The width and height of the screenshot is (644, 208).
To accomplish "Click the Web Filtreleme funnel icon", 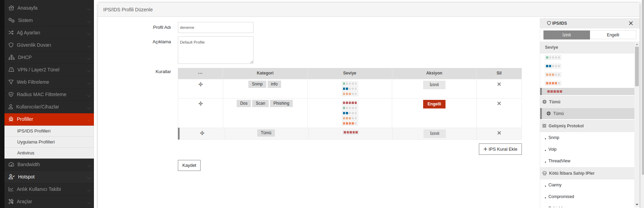I will (x=11, y=82).
